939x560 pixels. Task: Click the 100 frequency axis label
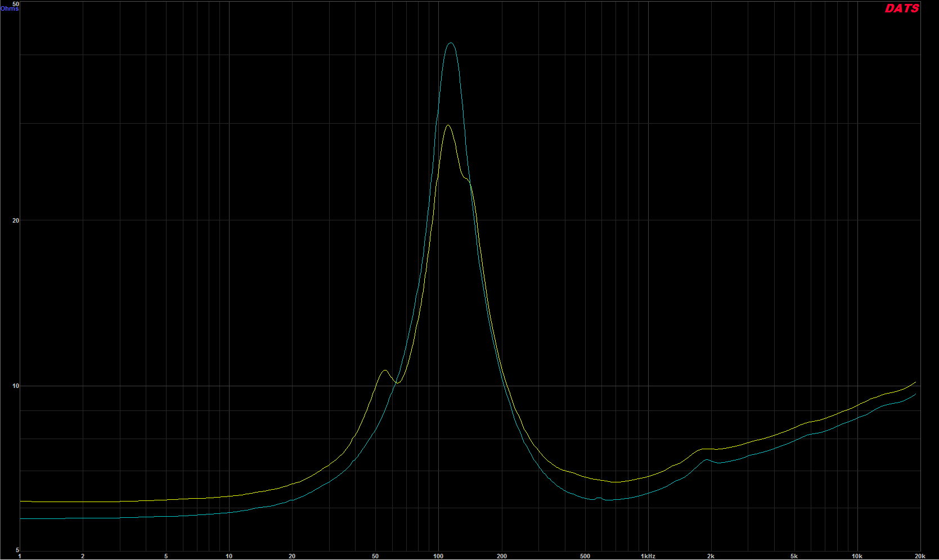pyautogui.click(x=438, y=557)
